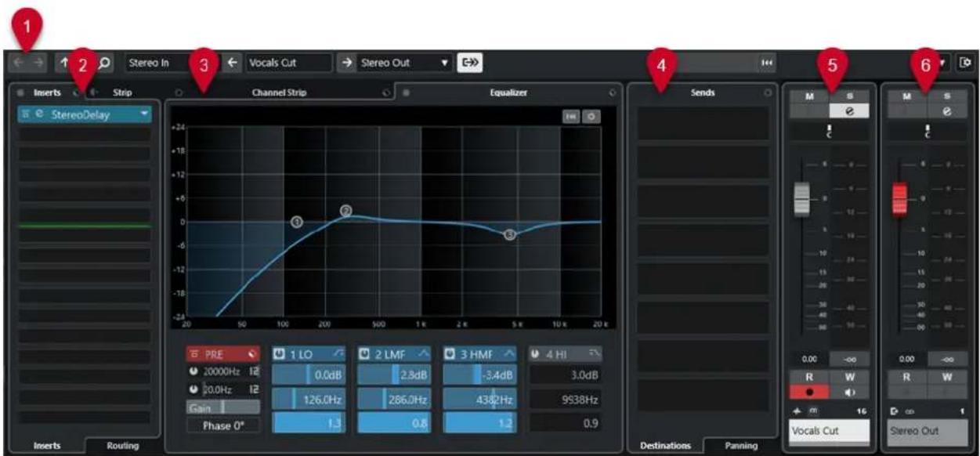This screenshot has width=980, height=456.
Task: Click meter reset icon above Sends
Action: point(767,63)
